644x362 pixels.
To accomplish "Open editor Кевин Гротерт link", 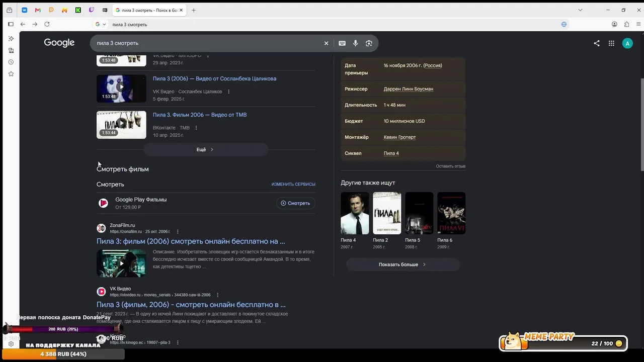I will tap(400, 137).
